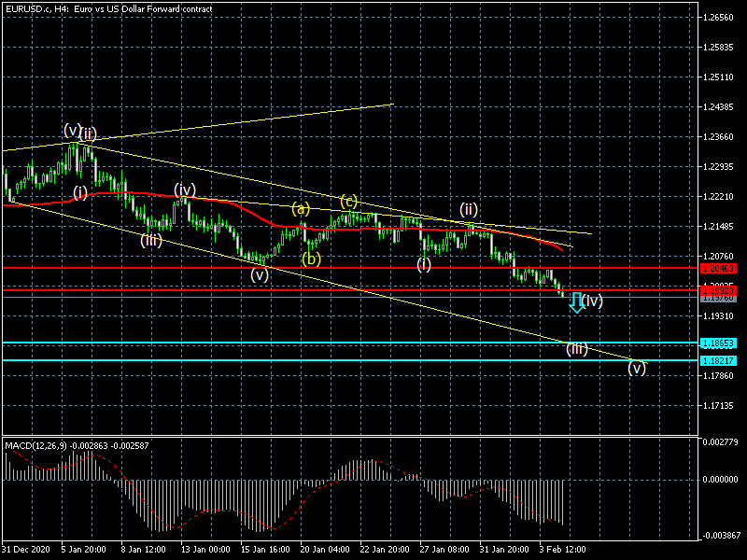This screenshot has height=560, width=747.
Task: Click the 1.23660 price scale value
Action: tap(718, 137)
